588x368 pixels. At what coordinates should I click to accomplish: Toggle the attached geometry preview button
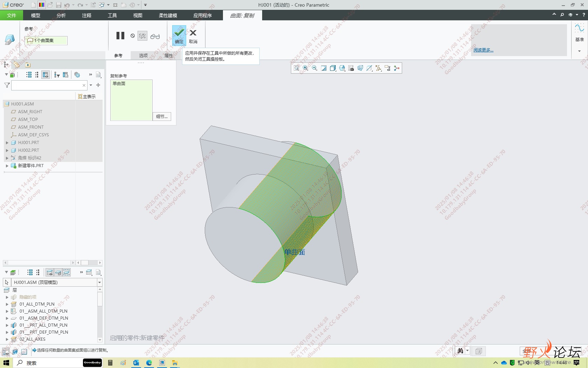[x=142, y=36]
